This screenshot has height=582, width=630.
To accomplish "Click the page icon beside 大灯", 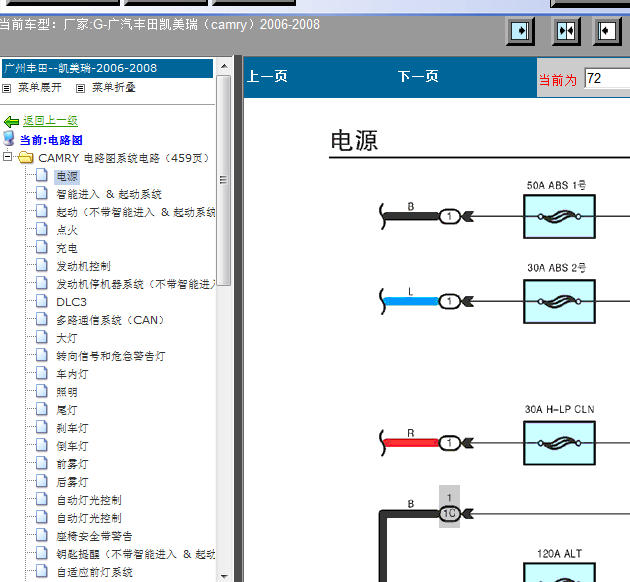I will pyautogui.click(x=42, y=337).
